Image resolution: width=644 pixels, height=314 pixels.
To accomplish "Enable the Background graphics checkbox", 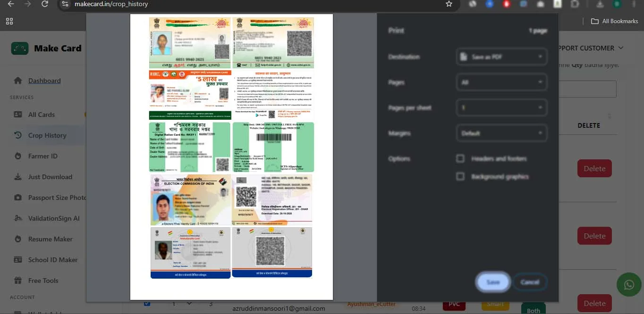I will click(x=460, y=176).
